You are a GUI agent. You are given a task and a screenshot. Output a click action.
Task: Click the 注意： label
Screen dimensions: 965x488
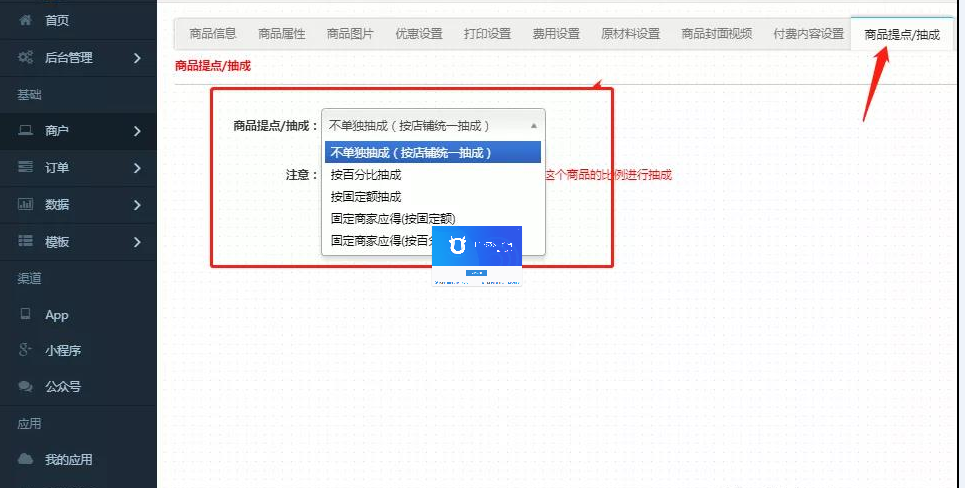point(302,175)
